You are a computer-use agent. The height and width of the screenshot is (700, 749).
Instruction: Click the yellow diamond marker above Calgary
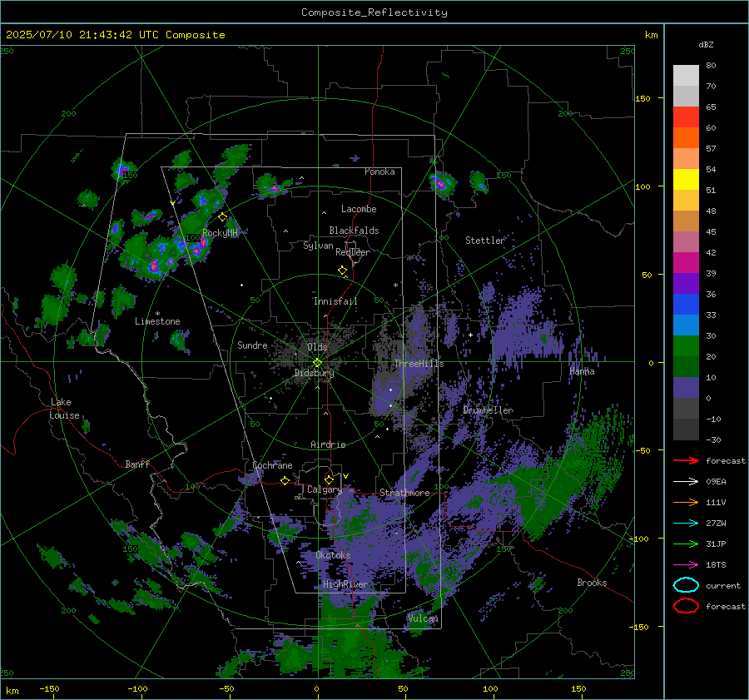[x=329, y=479]
